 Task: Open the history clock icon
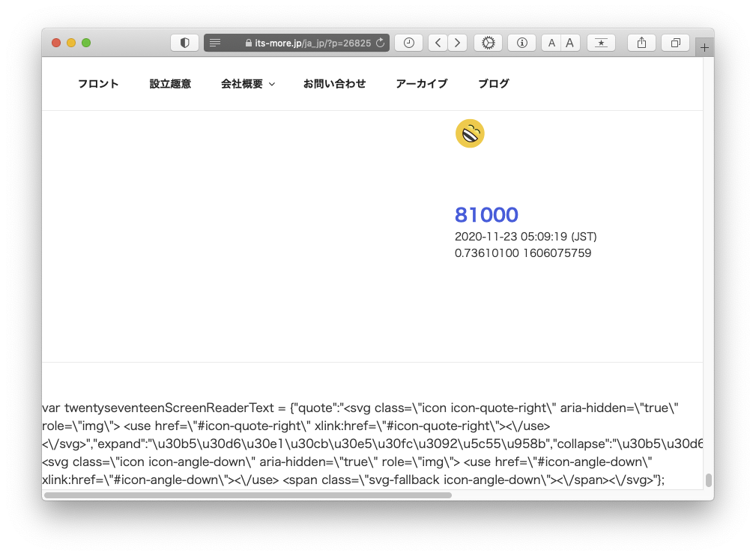[x=408, y=43]
